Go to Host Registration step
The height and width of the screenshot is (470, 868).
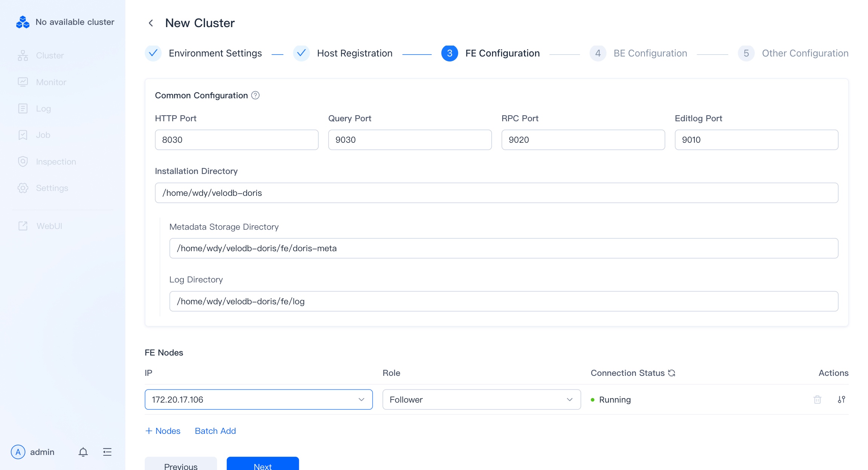(355, 53)
